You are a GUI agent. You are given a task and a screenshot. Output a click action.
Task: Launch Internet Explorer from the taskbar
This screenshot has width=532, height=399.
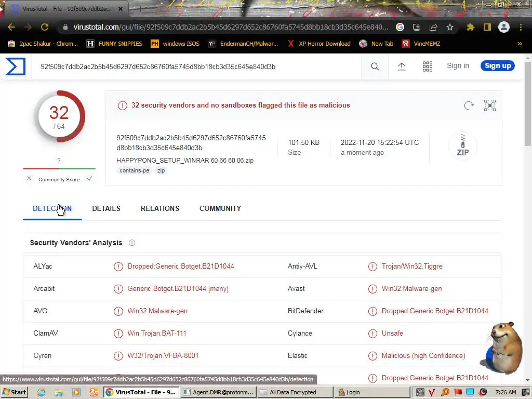tap(42, 392)
